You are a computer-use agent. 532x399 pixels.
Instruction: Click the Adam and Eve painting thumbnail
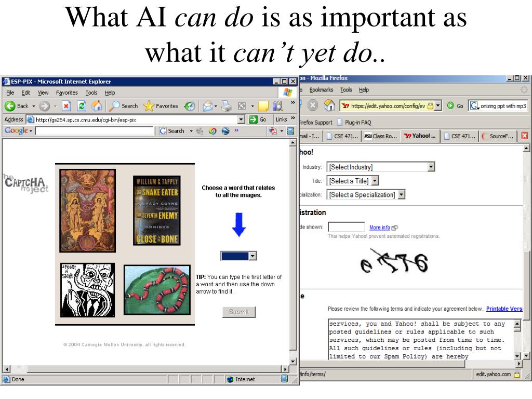point(87,211)
